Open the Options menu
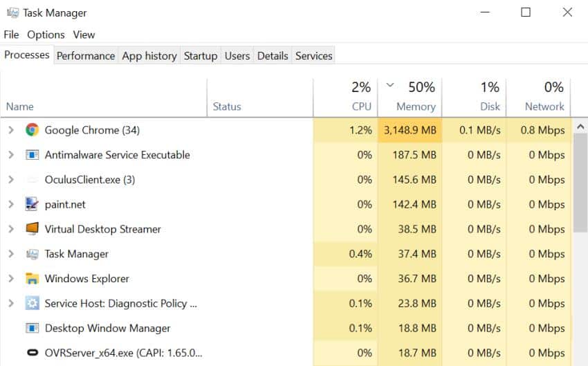Image resolution: width=588 pixels, height=366 pixels. [x=46, y=35]
